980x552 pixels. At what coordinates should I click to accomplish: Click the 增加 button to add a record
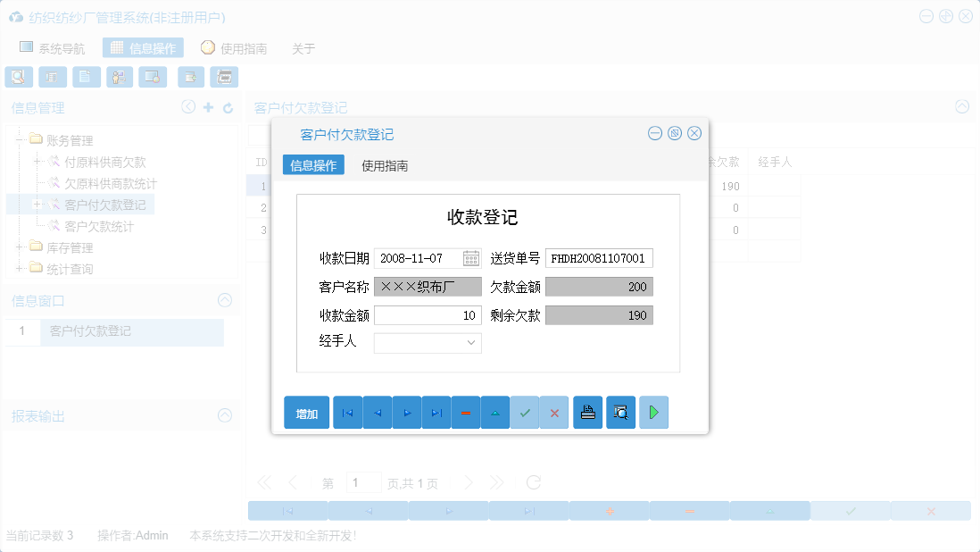coord(306,412)
